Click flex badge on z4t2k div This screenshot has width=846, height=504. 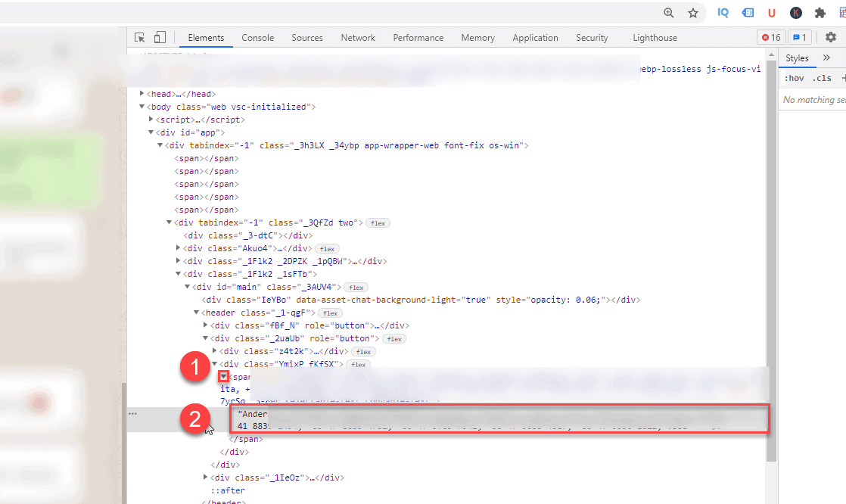[x=364, y=352]
